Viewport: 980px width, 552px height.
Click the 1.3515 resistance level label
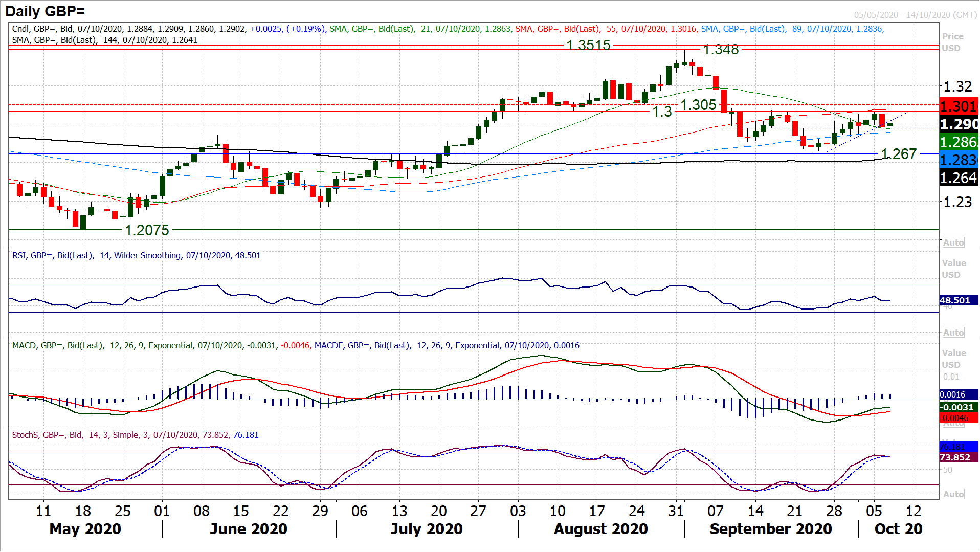588,46
